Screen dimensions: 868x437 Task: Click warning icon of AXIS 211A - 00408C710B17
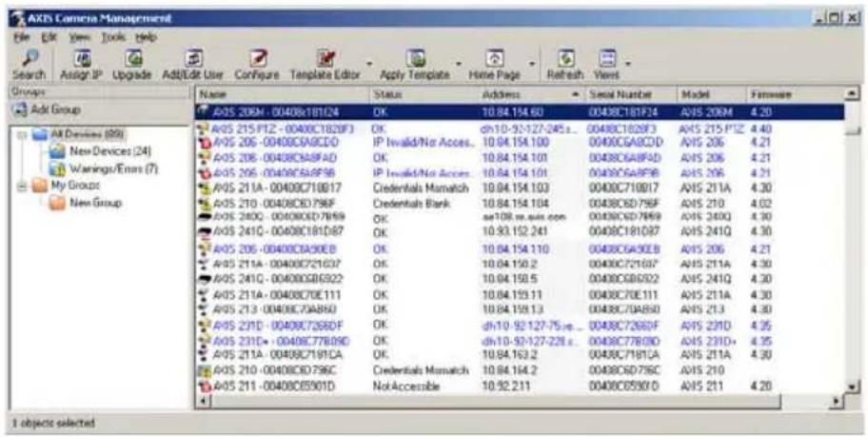tap(204, 189)
